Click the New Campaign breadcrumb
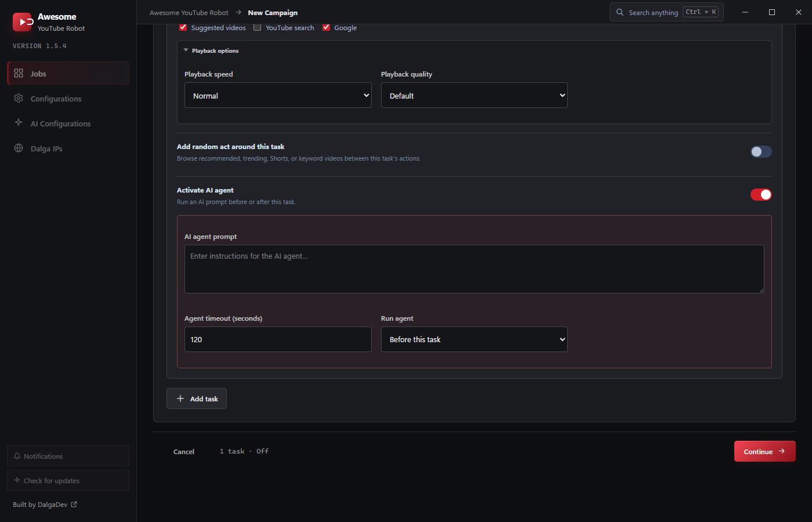The width and height of the screenshot is (812, 522). pos(273,13)
